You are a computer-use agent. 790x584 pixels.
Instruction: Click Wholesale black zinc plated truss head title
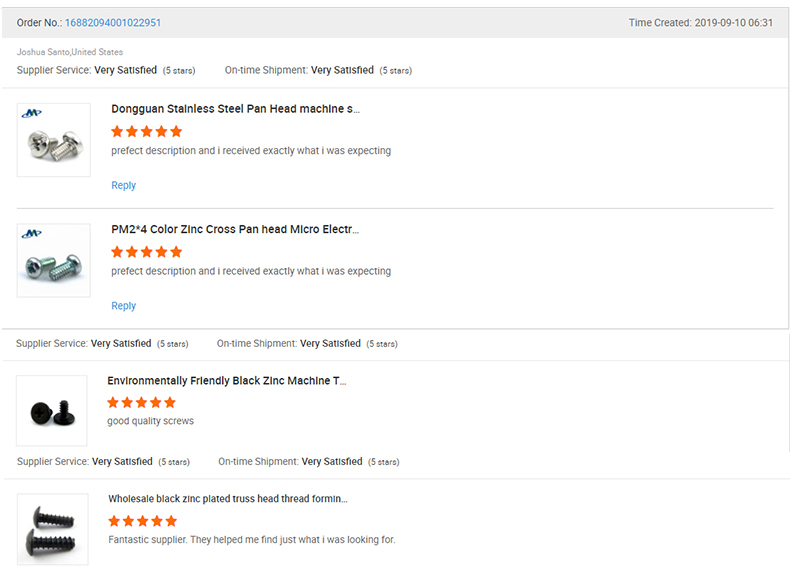click(x=228, y=498)
